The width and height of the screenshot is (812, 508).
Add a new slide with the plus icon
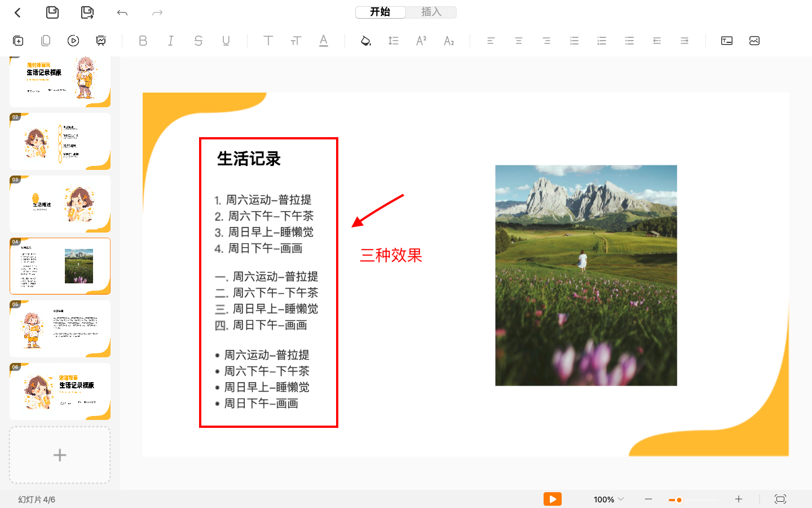60,455
